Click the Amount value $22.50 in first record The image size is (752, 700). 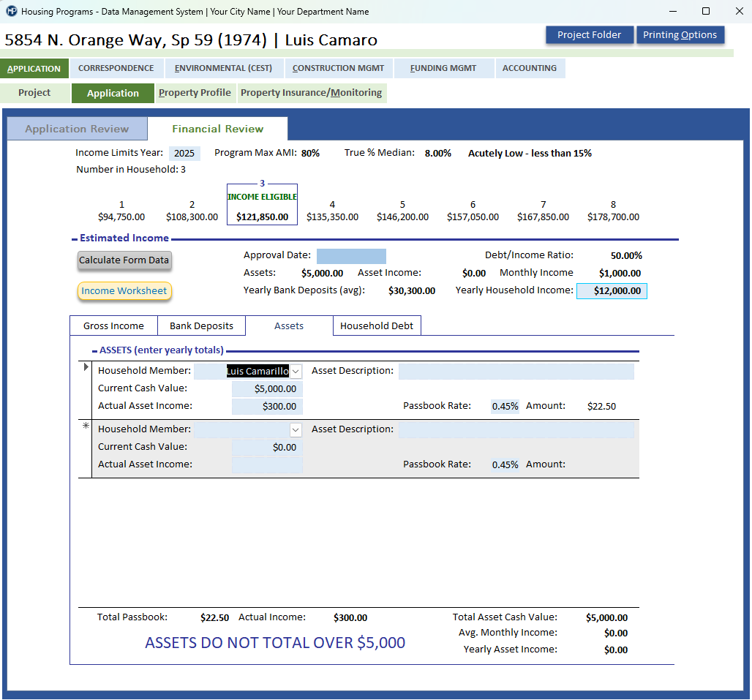click(601, 406)
